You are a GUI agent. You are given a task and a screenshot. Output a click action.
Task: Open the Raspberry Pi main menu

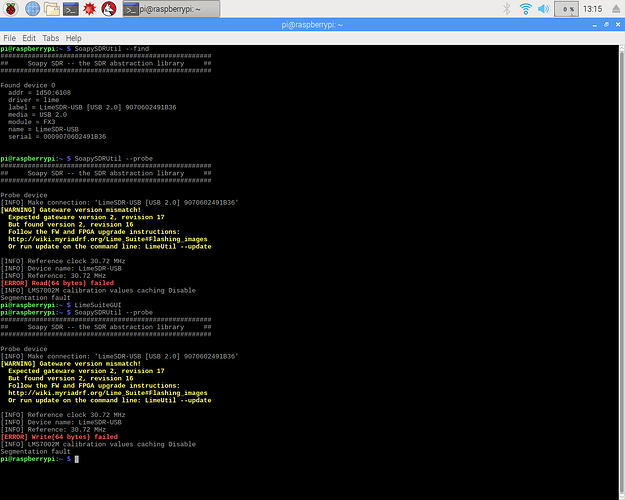pyautogui.click(x=11, y=8)
